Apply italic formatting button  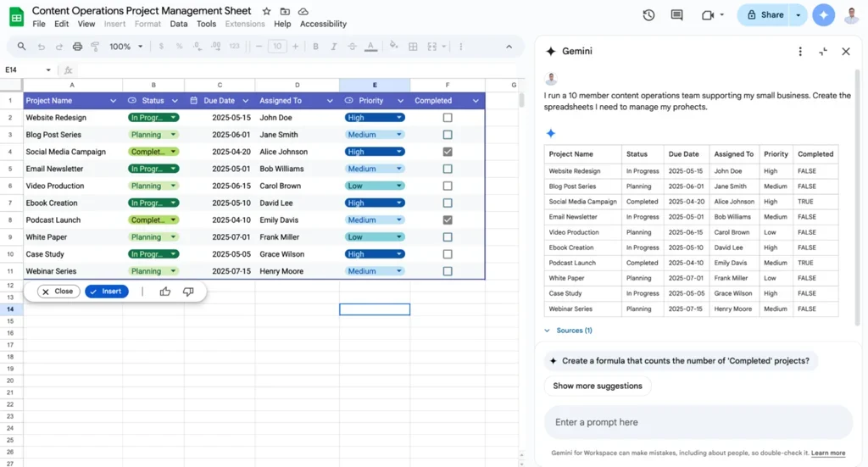(334, 47)
